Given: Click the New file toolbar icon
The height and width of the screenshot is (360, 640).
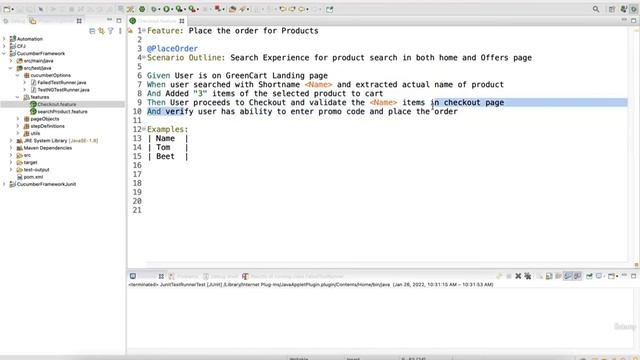Looking at the screenshot, I should [7, 9].
